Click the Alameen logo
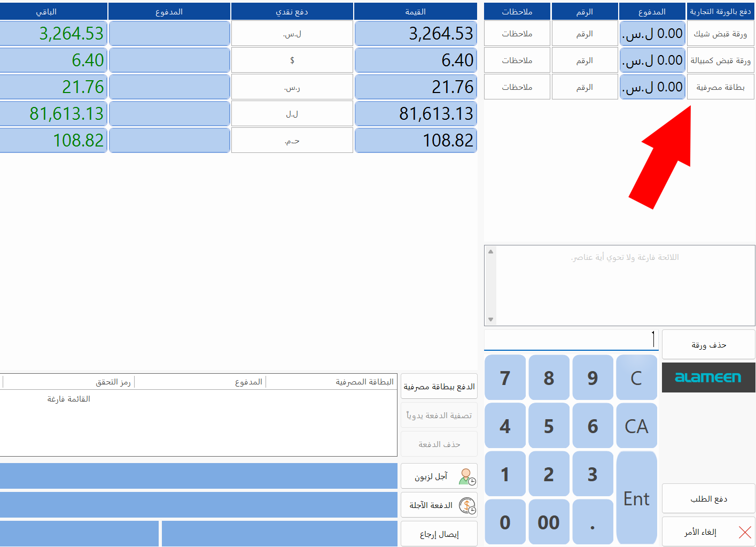756x547 pixels. (x=708, y=377)
